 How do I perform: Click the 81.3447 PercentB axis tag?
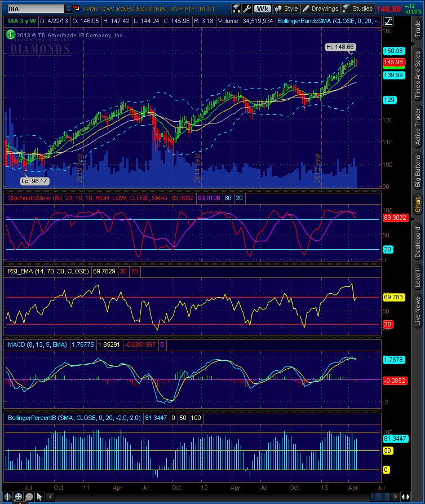pos(395,439)
